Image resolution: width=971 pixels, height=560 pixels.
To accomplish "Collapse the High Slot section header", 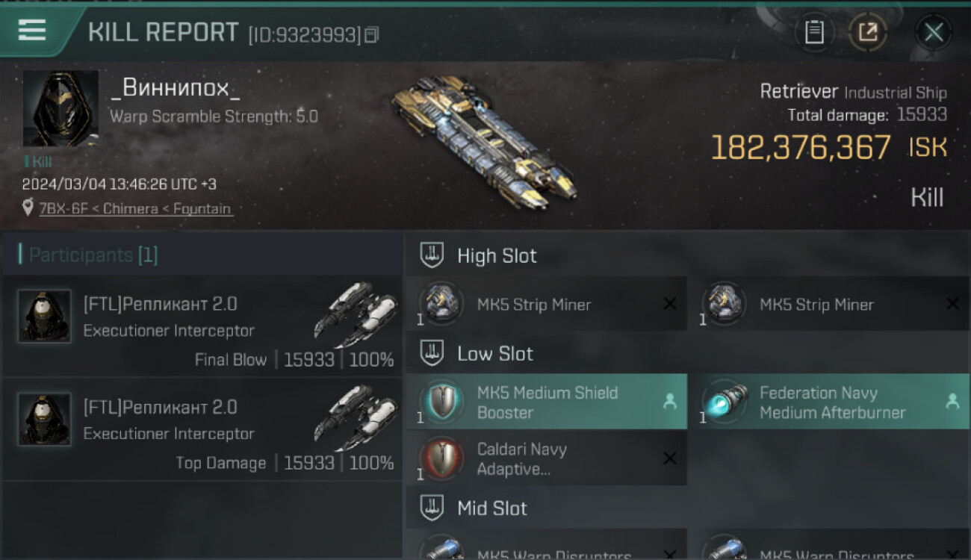I will (687, 255).
